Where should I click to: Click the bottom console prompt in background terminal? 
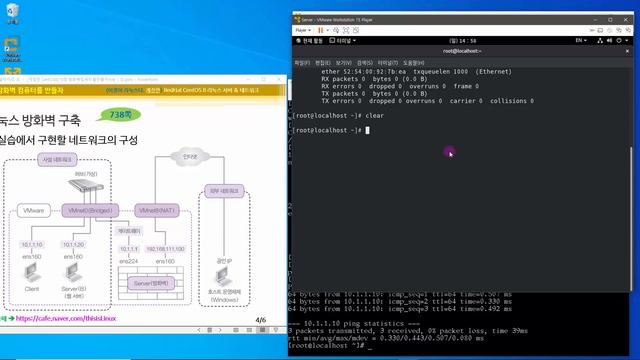pos(330,346)
